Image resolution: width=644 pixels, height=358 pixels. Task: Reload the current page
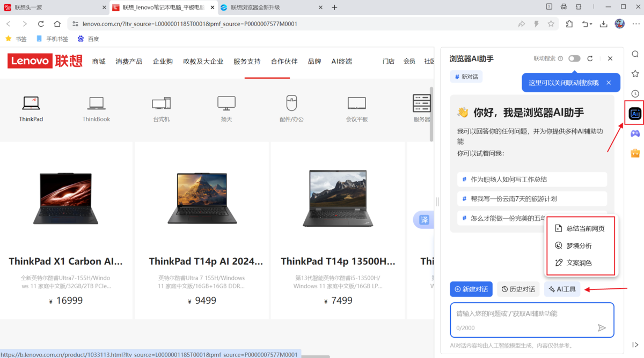coord(41,24)
